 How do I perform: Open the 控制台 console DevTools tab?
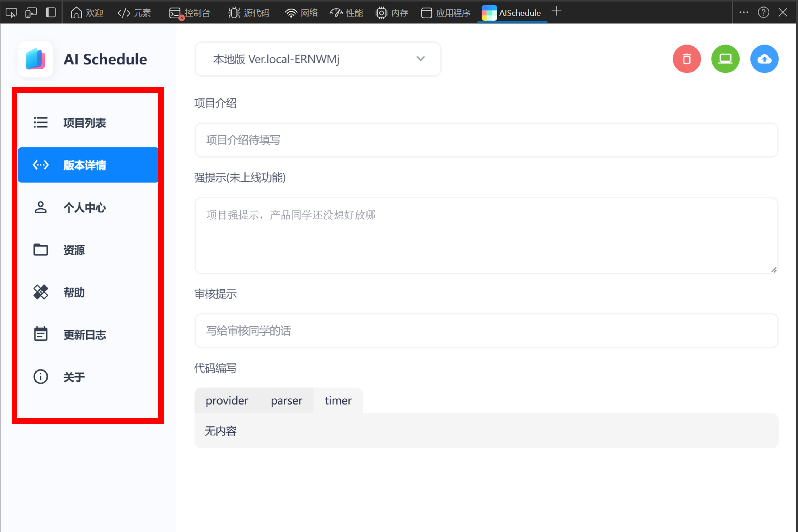coord(190,13)
